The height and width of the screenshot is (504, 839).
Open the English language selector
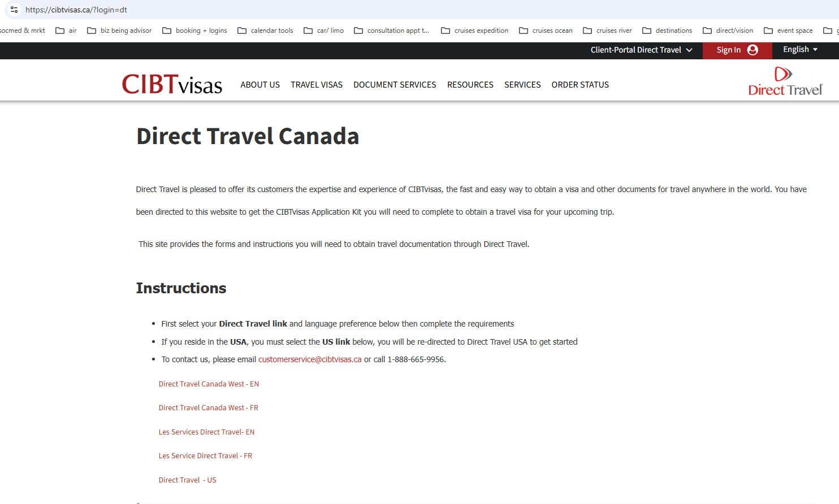click(800, 50)
